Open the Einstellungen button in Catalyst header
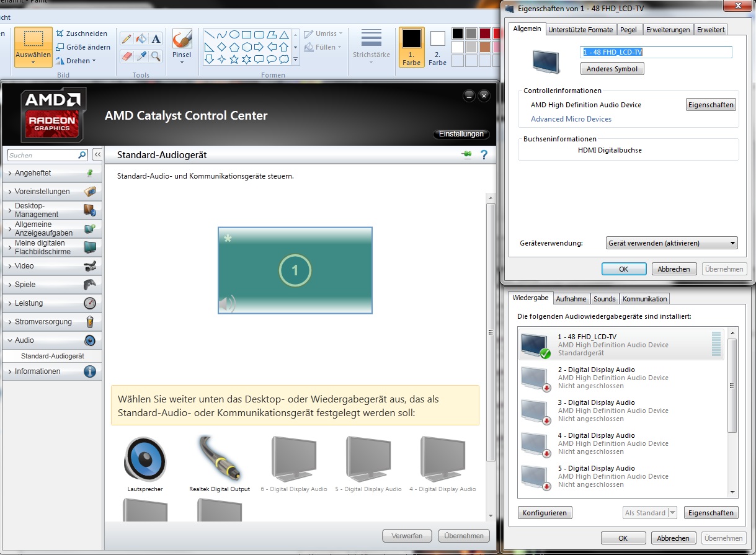The image size is (756, 555). click(x=461, y=134)
